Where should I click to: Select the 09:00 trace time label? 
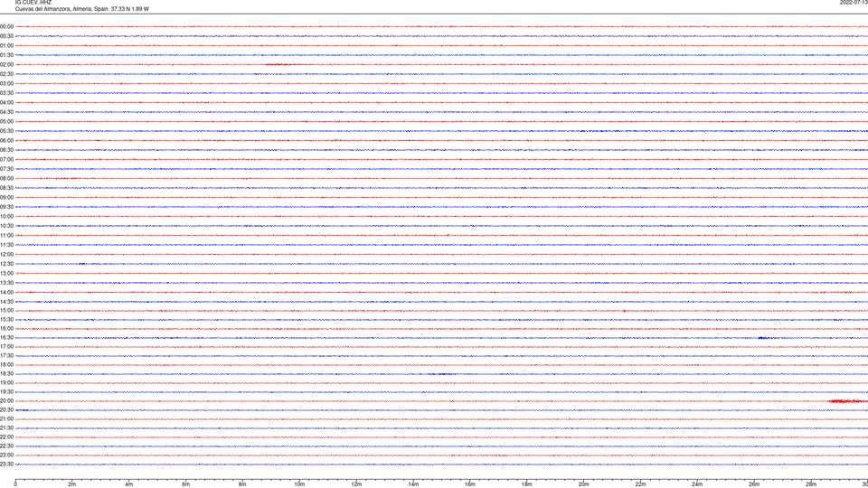6,197
